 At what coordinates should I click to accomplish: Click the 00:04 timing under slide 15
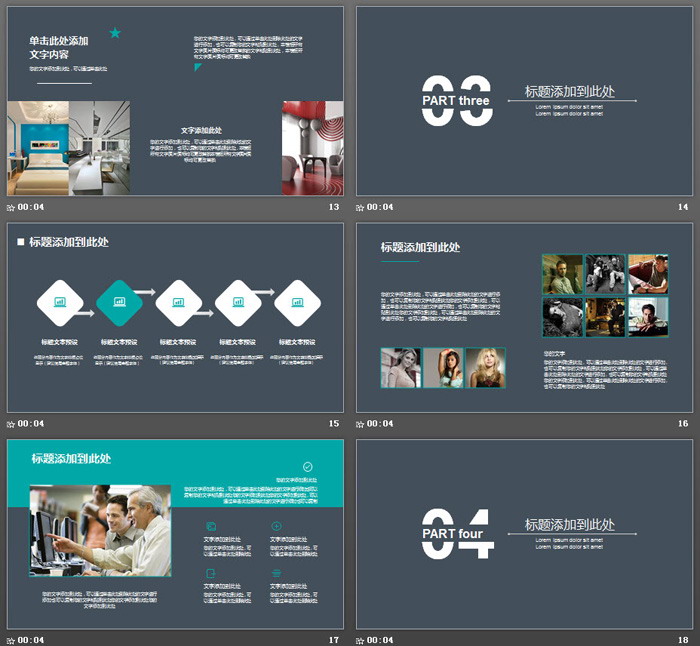[31, 424]
